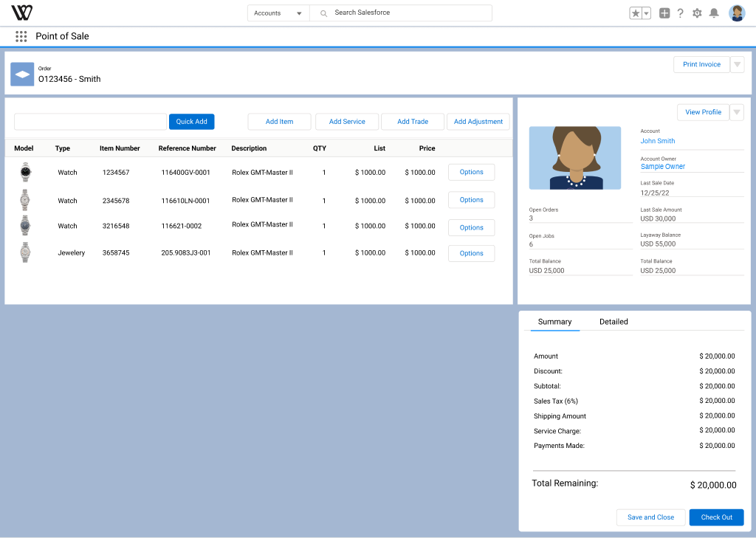Click reference number 116621-0002
This screenshot has width=756, height=538.
point(182,226)
